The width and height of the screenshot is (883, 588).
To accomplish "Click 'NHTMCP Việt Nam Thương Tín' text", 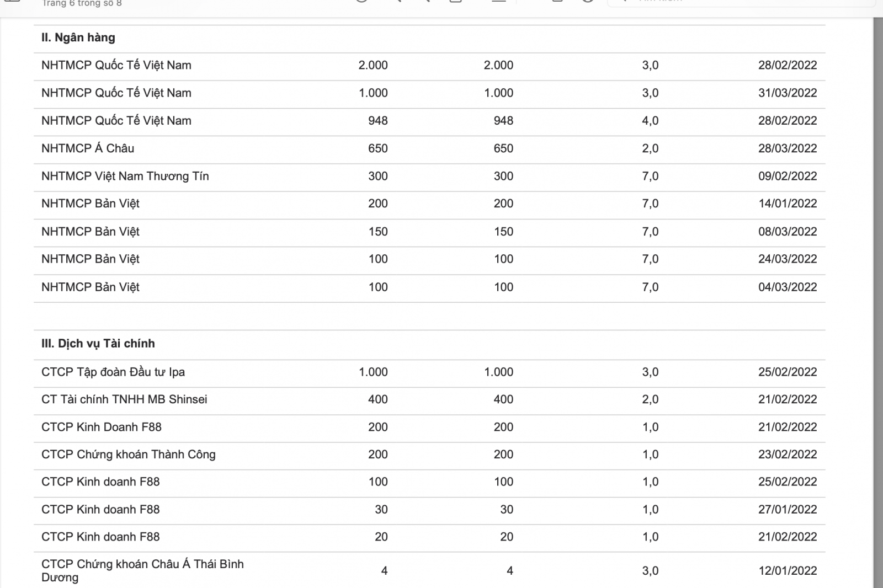I will pyautogui.click(x=125, y=177).
